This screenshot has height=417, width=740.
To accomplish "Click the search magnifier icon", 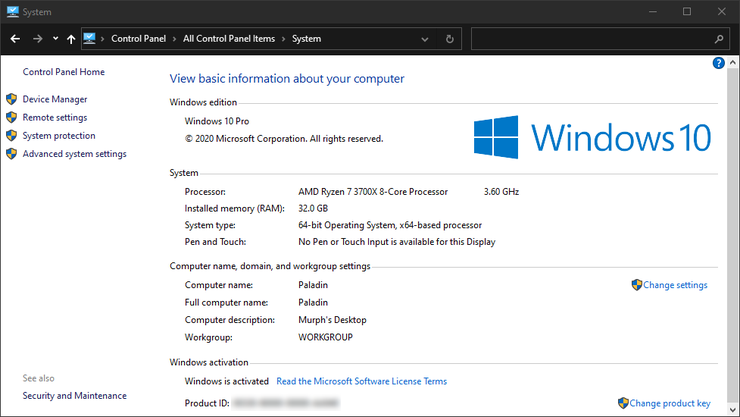I will tap(719, 39).
